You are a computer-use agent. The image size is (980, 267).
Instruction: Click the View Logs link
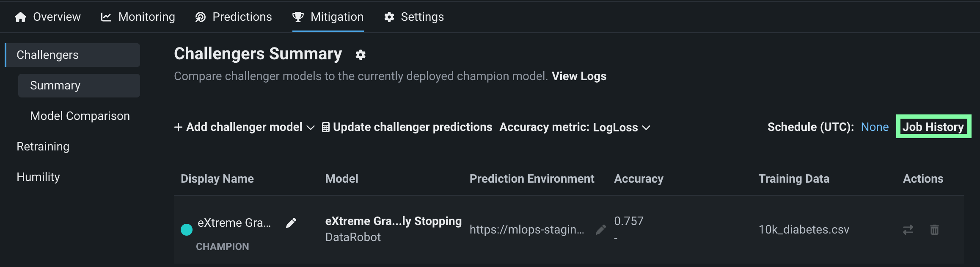(x=579, y=76)
